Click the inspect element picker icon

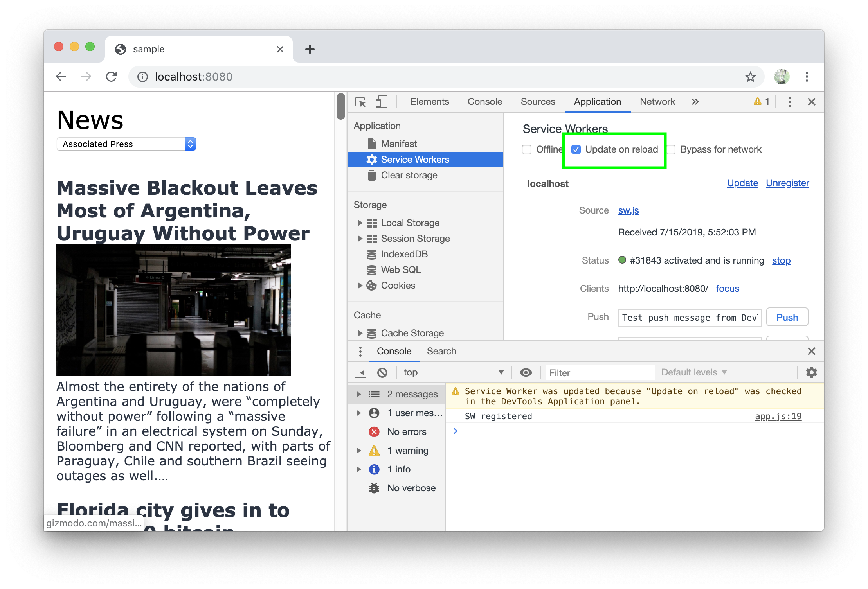360,102
